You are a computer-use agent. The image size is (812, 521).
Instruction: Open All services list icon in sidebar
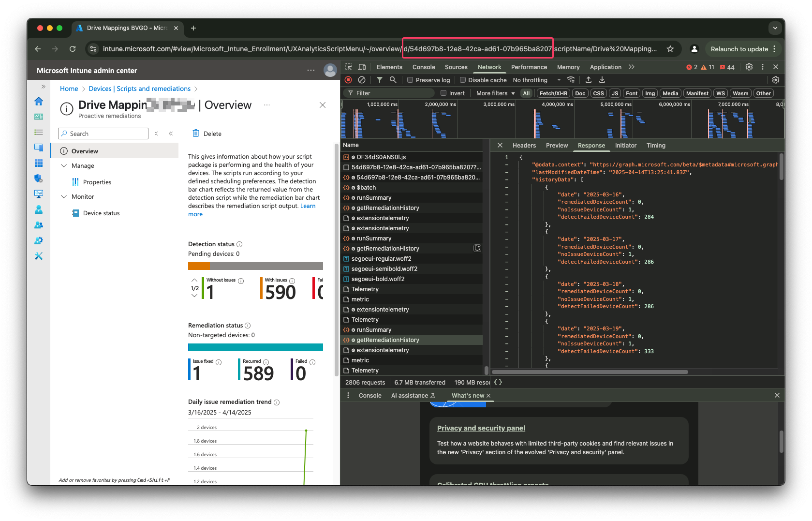[39, 132]
